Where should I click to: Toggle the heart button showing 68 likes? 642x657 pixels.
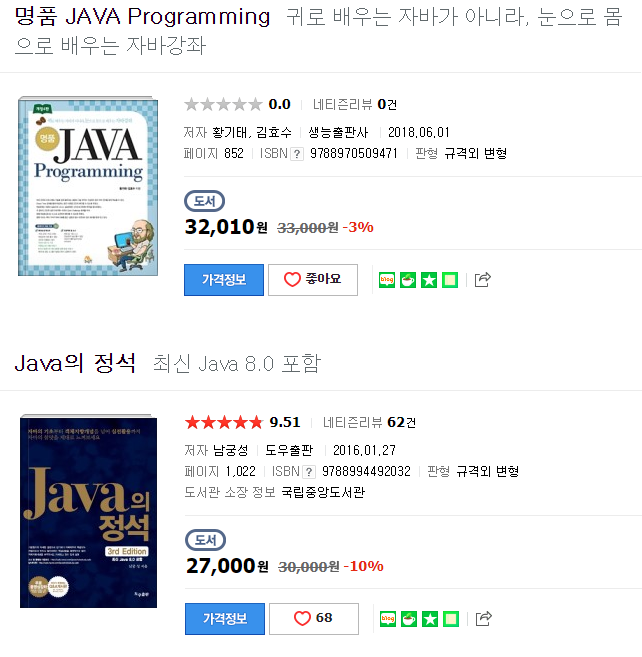[314, 618]
